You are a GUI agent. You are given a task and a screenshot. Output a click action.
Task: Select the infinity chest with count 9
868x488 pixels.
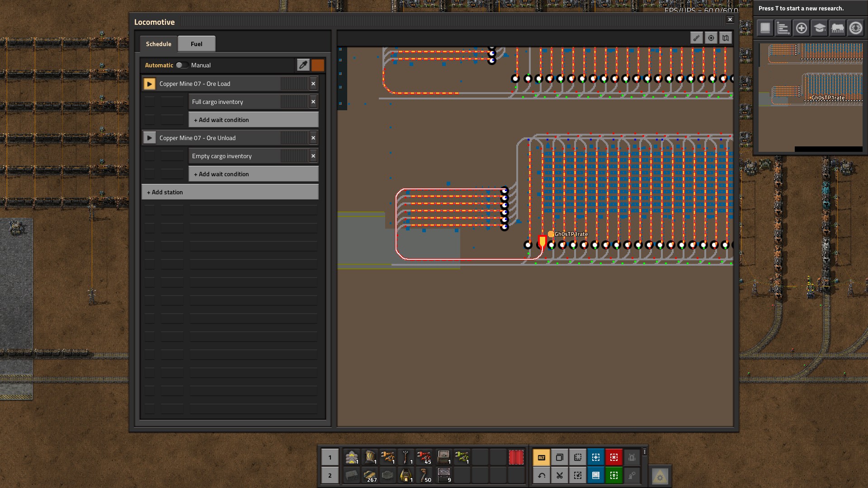(x=444, y=475)
